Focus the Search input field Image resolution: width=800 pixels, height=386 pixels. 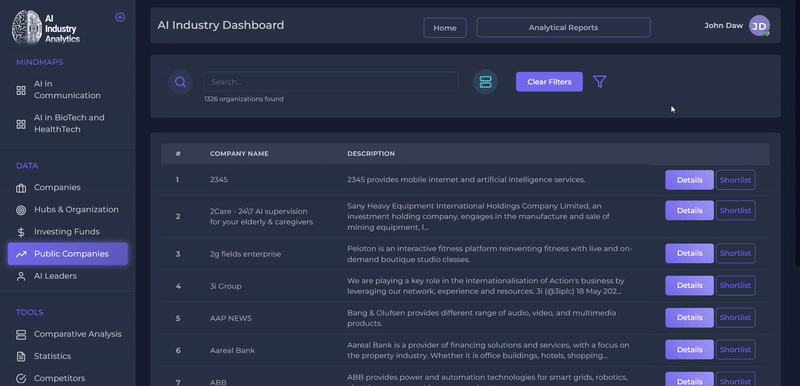[331, 82]
